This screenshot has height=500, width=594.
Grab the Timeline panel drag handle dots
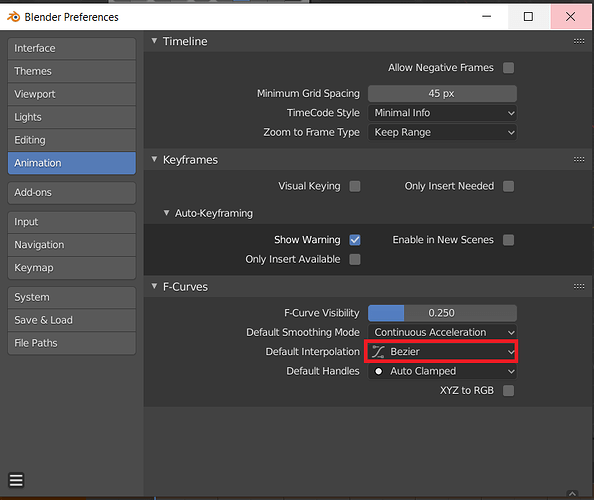pos(578,41)
